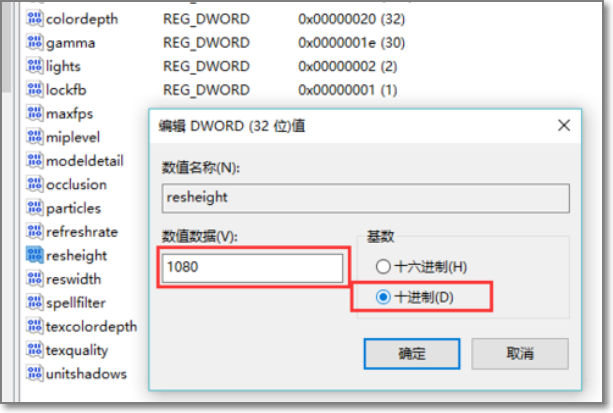The height and width of the screenshot is (413, 613).
Task: Click the colordepth registry value icon
Action: (35, 19)
